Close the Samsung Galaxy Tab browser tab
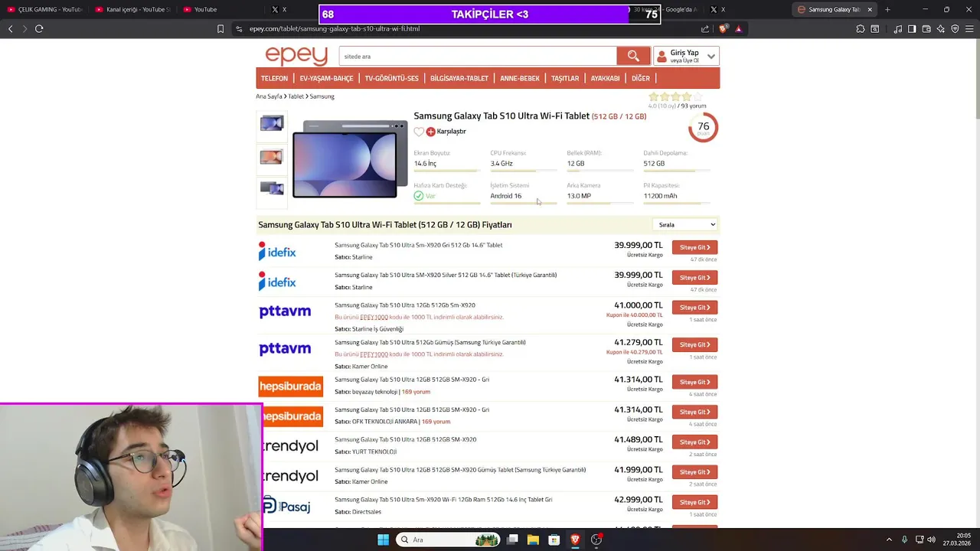The width and height of the screenshot is (980, 551). pyautogui.click(x=870, y=9)
